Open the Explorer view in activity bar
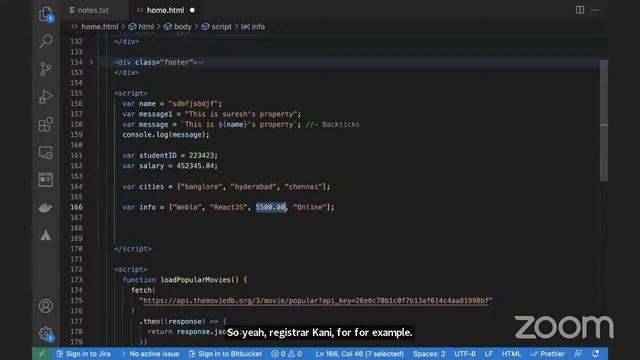Screen dimensions: 640x360 [46, 14]
